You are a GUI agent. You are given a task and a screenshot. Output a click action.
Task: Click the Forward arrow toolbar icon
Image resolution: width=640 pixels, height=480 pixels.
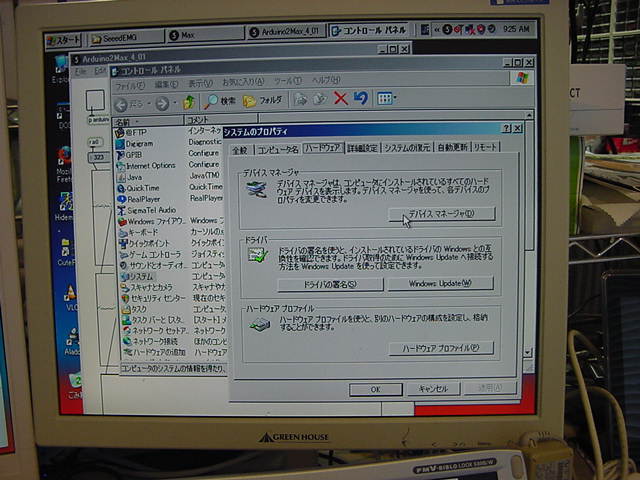pyautogui.click(x=162, y=104)
